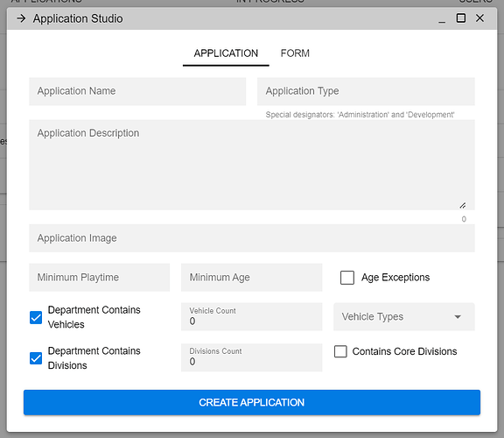
Task: Uncheck Department Contains Vehicles
Action: (x=36, y=317)
